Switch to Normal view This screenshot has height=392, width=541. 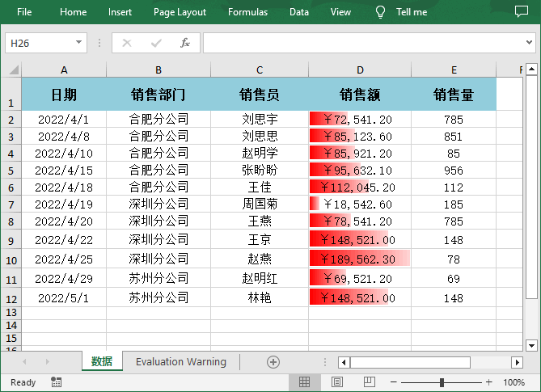pyautogui.click(x=305, y=382)
